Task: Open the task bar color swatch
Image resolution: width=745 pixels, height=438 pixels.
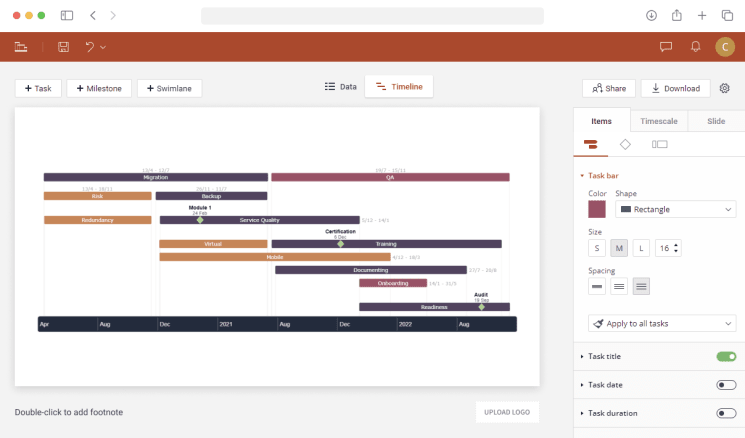Action: [597, 209]
